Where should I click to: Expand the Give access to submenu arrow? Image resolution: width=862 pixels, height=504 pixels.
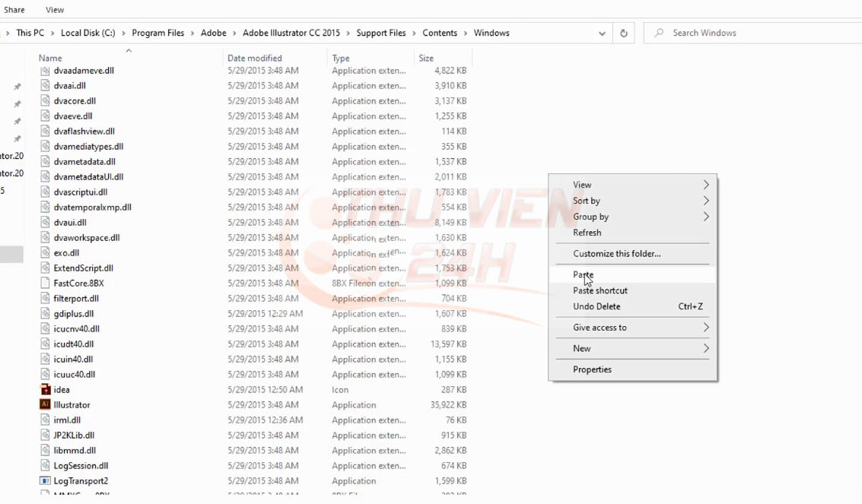706,328
